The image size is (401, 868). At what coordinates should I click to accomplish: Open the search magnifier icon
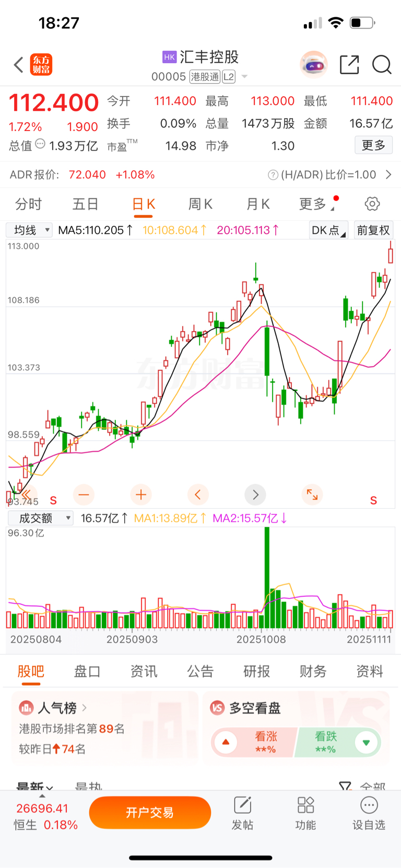point(382,65)
